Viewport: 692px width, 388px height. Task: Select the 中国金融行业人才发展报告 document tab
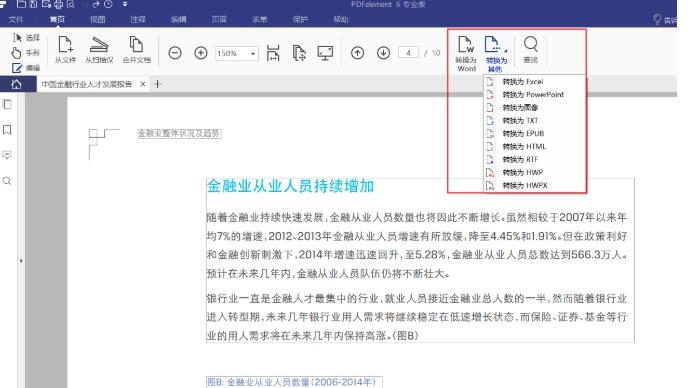coord(87,84)
